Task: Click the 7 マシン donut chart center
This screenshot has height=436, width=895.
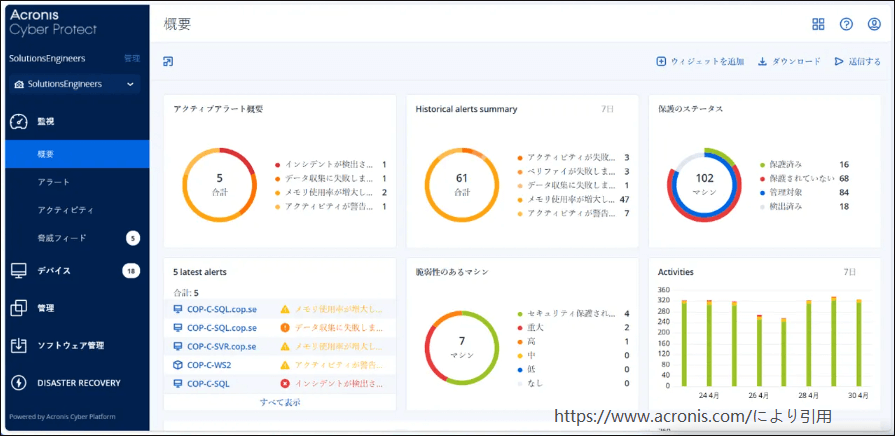Action: 462,346
